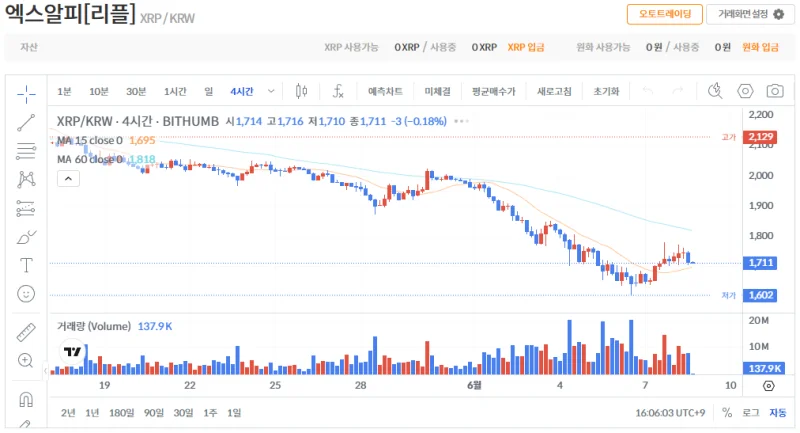
Task: Click the 새로고침 refresh button
Action: click(x=554, y=91)
